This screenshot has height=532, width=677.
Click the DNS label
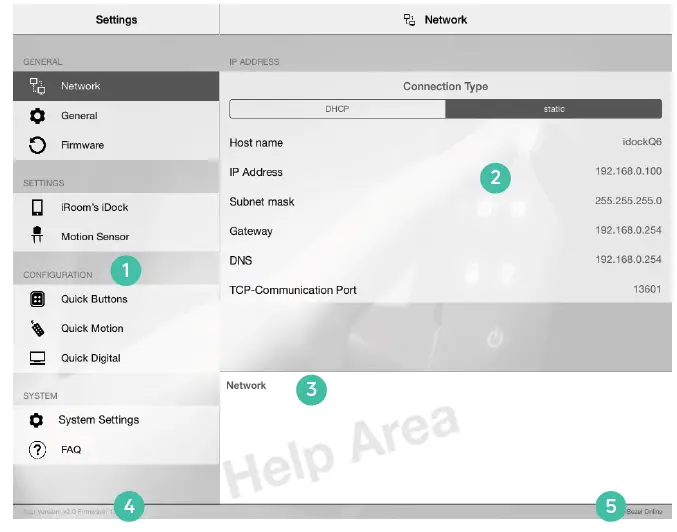(x=240, y=261)
